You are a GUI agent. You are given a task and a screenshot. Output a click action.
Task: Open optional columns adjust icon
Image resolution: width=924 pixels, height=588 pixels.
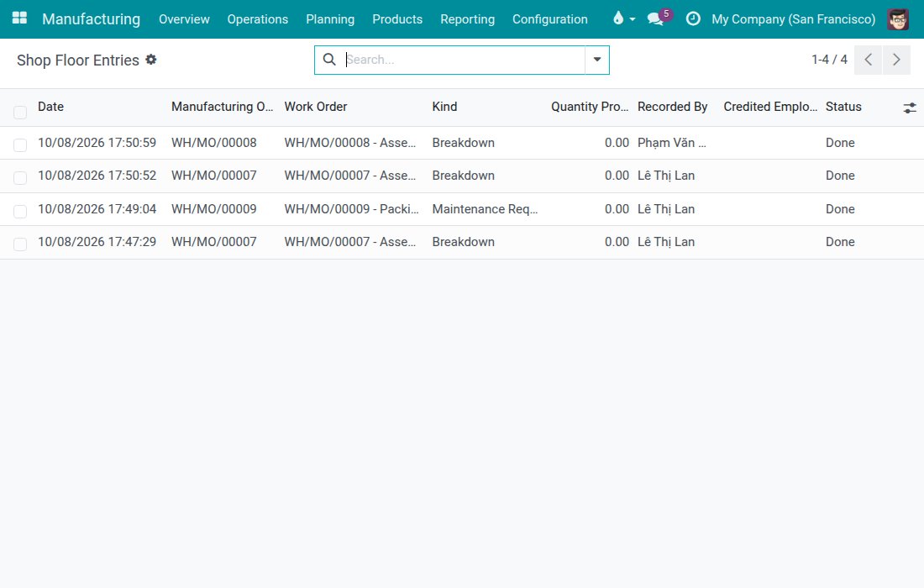point(909,108)
